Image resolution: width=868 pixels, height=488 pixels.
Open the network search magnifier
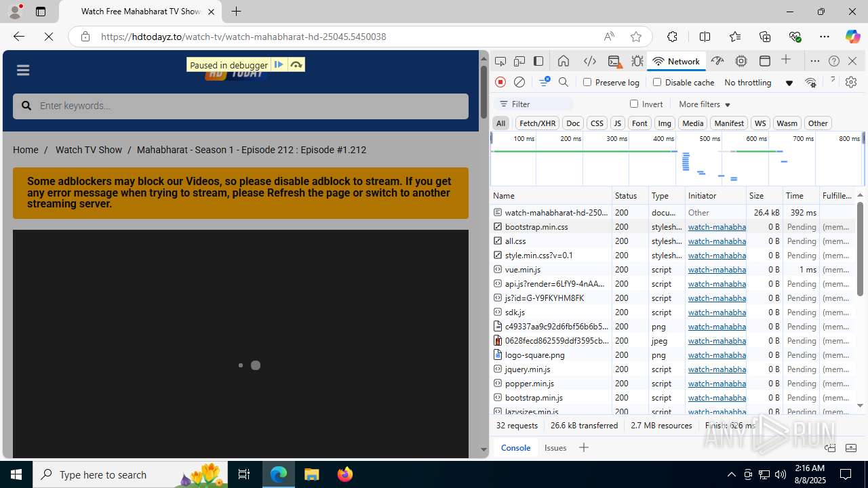(564, 82)
